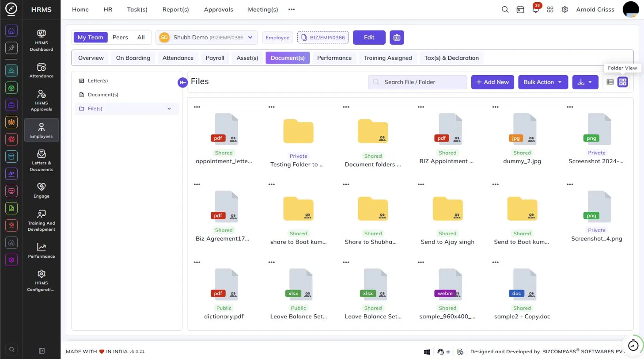The height and width of the screenshot is (359, 644).
Task: Switch to Payroll tab
Action: (215, 58)
